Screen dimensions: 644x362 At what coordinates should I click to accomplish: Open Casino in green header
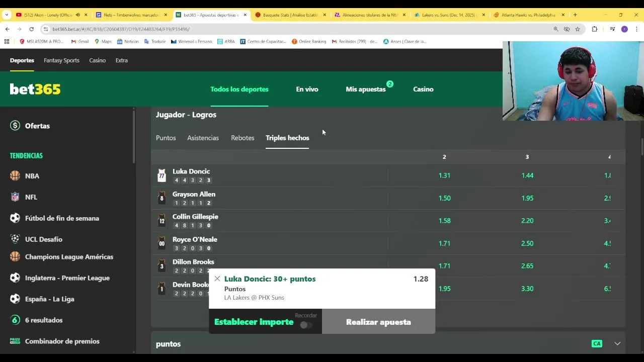423,89
